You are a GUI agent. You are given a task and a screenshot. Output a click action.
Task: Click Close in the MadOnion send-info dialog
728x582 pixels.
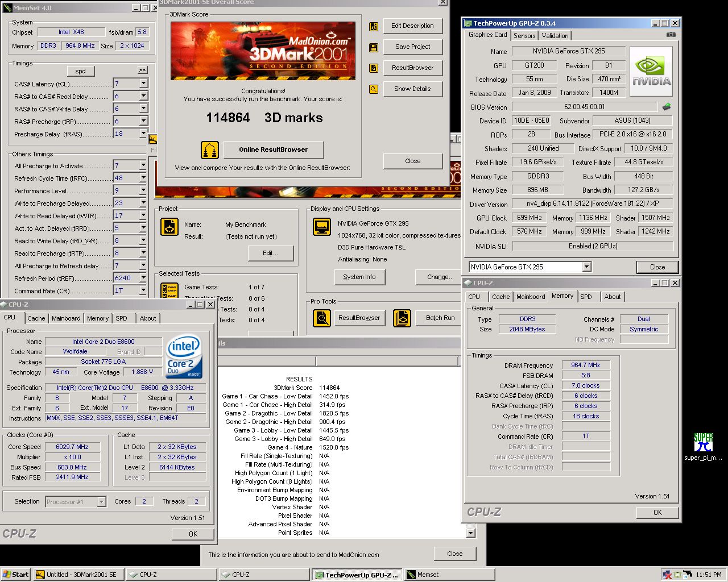click(454, 554)
